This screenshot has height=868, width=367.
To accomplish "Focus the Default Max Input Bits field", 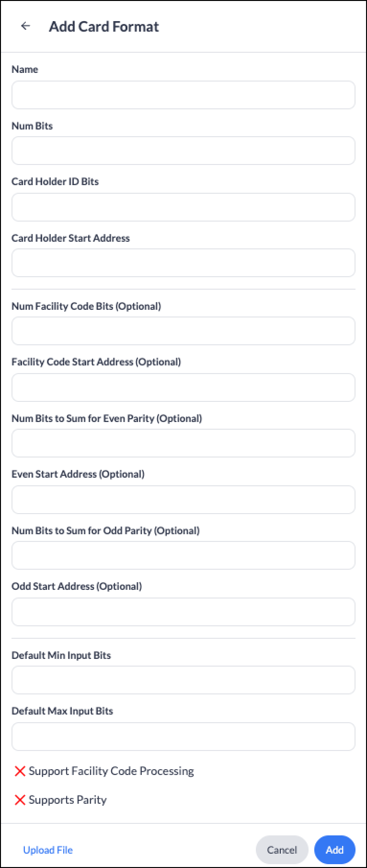I will (x=183, y=737).
